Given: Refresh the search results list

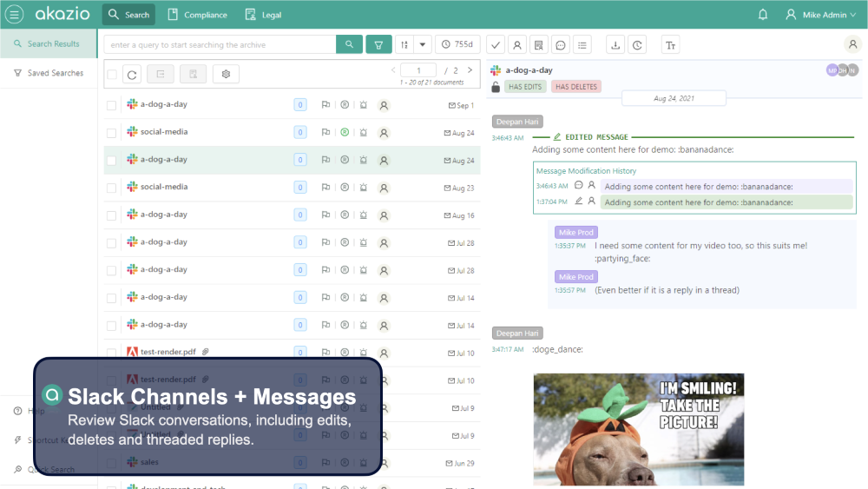Looking at the screenshot, I should (132, 74).
